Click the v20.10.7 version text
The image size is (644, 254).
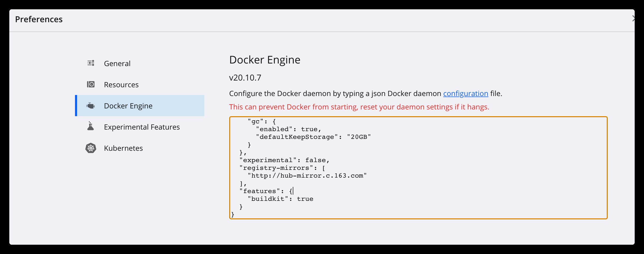tap(245, 77)
